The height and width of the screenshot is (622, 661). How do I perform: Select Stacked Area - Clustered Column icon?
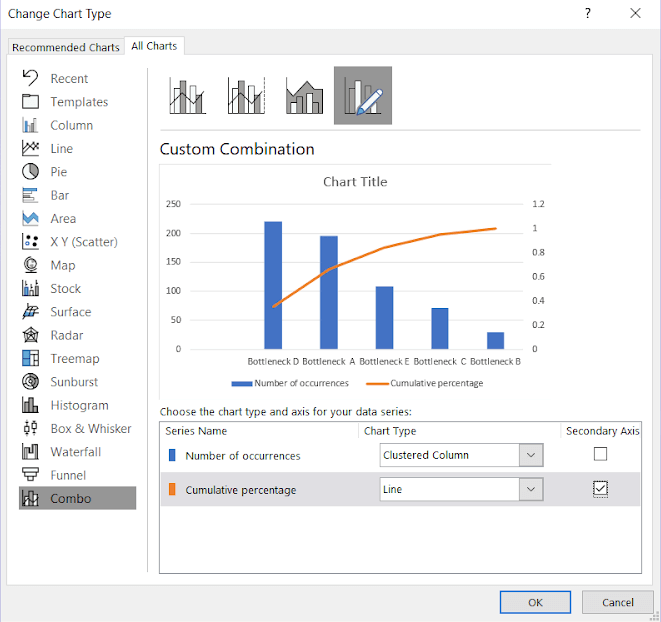pyautogui.click(x=304, y=96)
